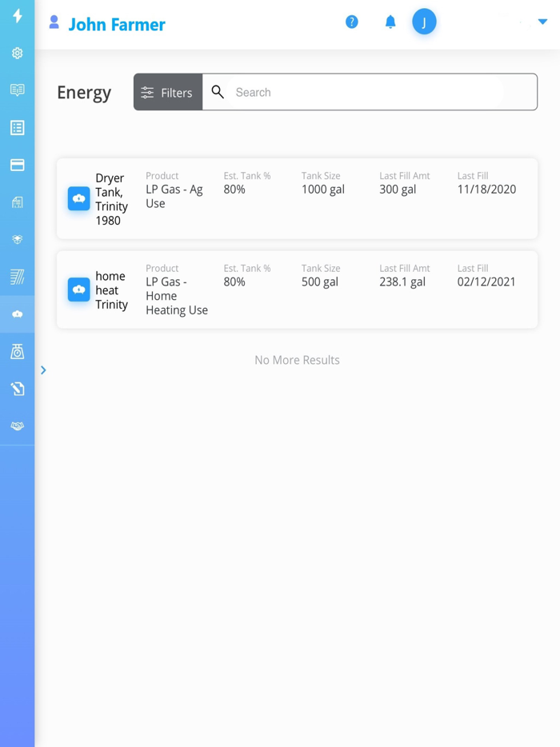Image resolution: width=560 pixels, height=747 pixels.
Task: Open the account dropdown arrow in header
Action: coord(542,22)
